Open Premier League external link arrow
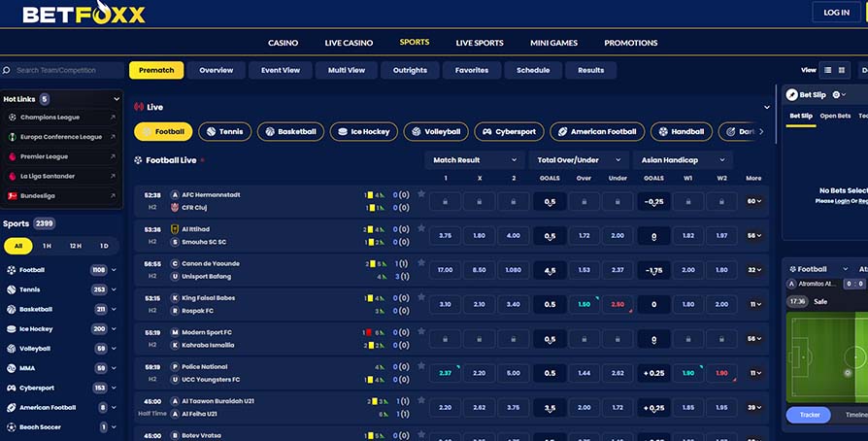868x441 pixels. (x=113, y=156)
